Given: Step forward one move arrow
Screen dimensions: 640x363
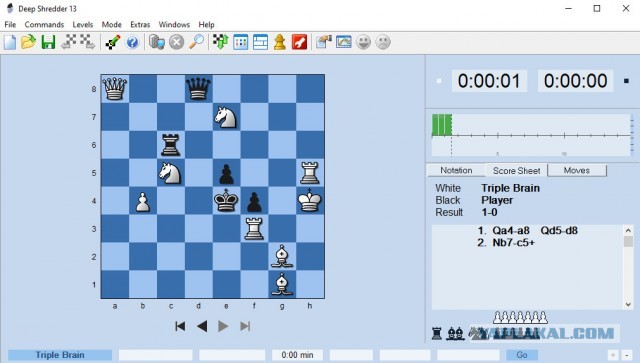Looking at the screenshot, I should (x=223, y=326).
